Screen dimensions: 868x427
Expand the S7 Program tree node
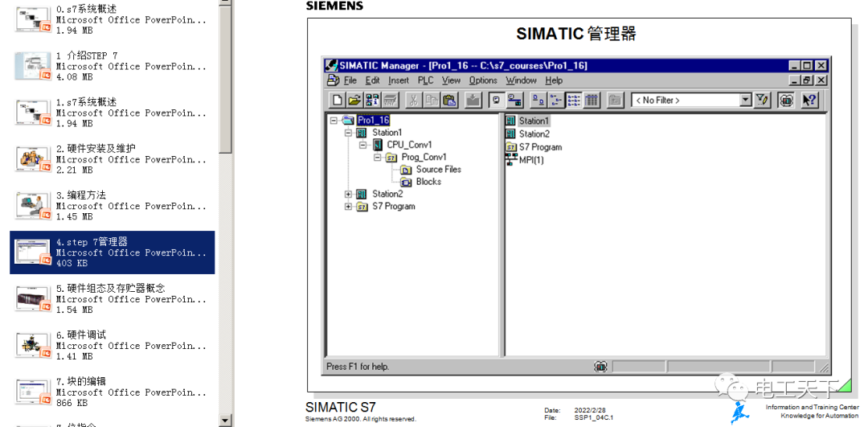click(x=348, y=207)
